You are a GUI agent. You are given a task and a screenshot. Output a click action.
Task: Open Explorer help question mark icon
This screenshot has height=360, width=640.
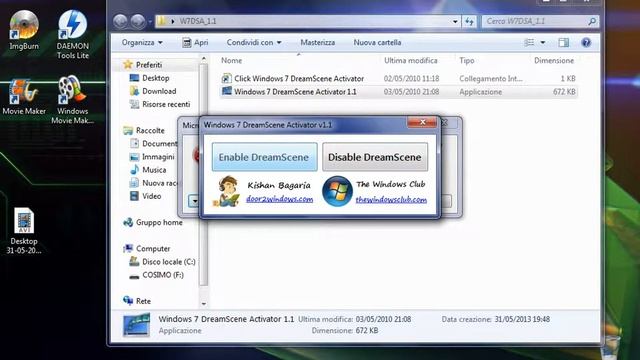586,42
